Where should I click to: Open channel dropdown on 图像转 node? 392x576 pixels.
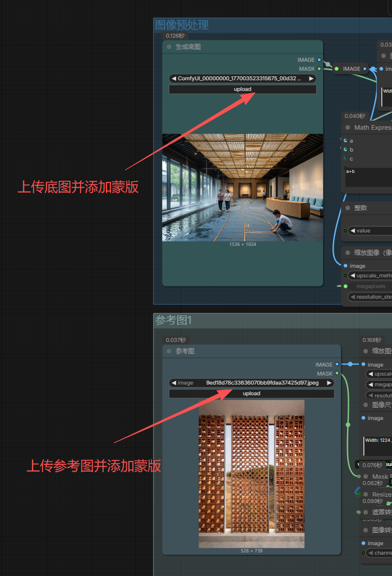379,553
